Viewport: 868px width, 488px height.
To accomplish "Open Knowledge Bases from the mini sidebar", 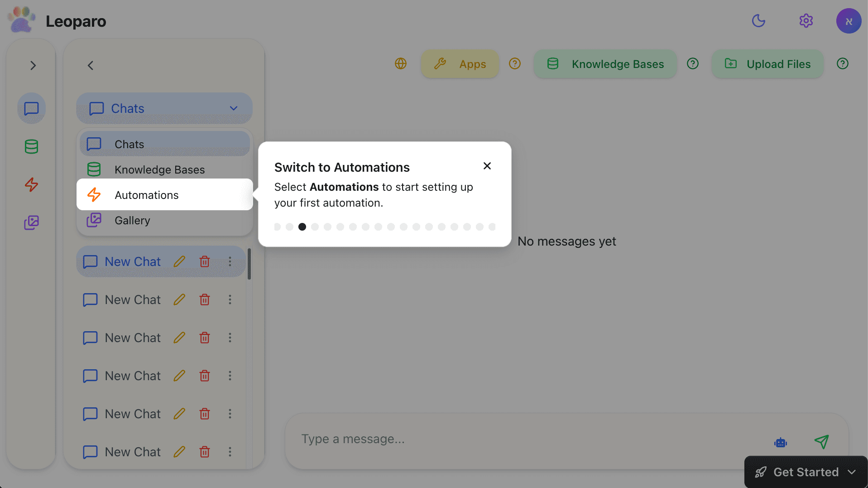I will (x=31, y=146).
